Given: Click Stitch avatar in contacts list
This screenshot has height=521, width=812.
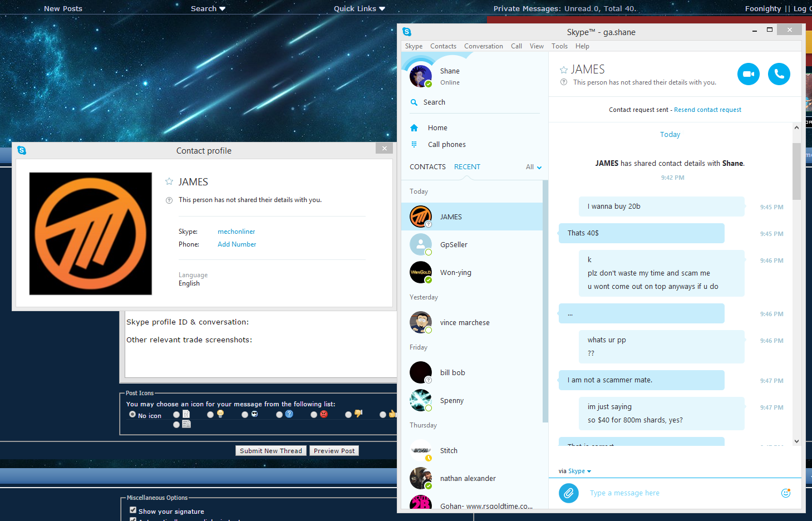Looking at the screenshot, I should pyautogui.click(x=421, y=450).
